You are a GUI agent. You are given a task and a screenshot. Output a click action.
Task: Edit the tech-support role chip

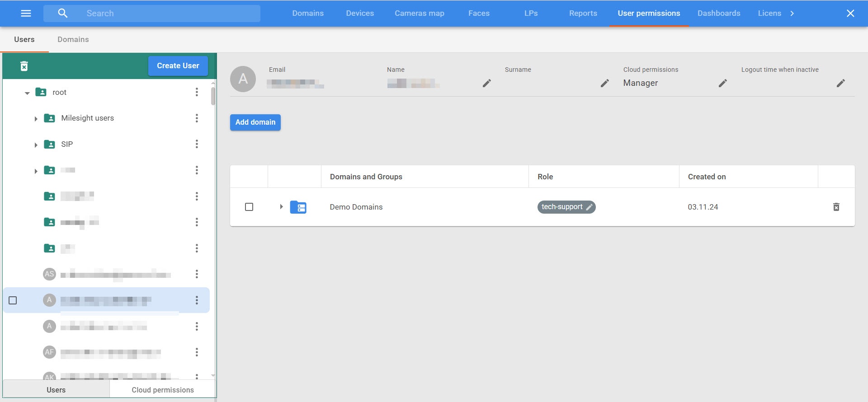tap(566, 207)
